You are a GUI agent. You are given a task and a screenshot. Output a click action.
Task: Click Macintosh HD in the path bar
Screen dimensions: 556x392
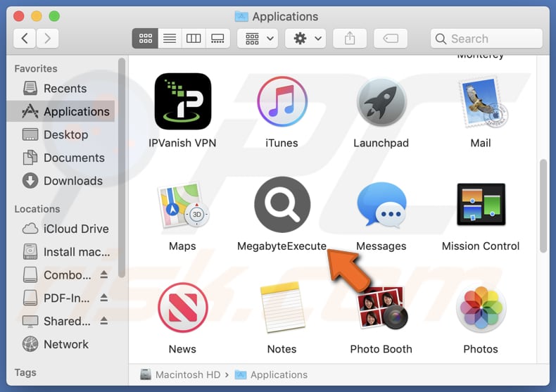pos(180,374)
